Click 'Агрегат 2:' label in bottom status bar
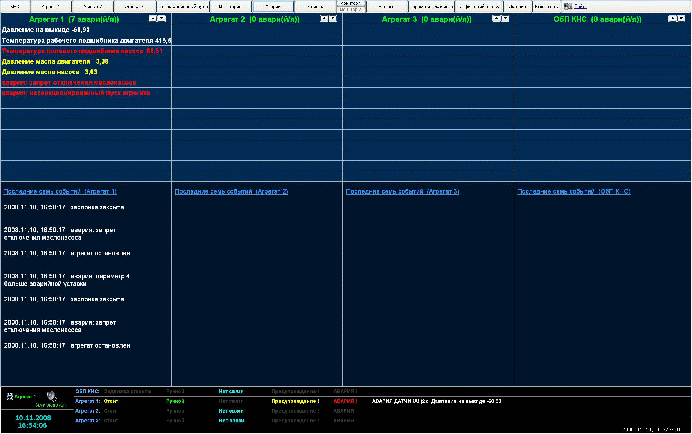 point(87,411)
